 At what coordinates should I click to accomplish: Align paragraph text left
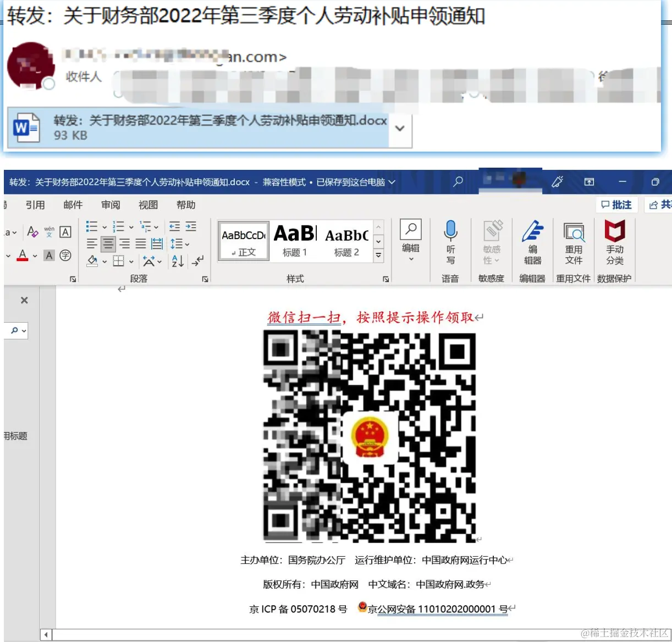point(92,243)
